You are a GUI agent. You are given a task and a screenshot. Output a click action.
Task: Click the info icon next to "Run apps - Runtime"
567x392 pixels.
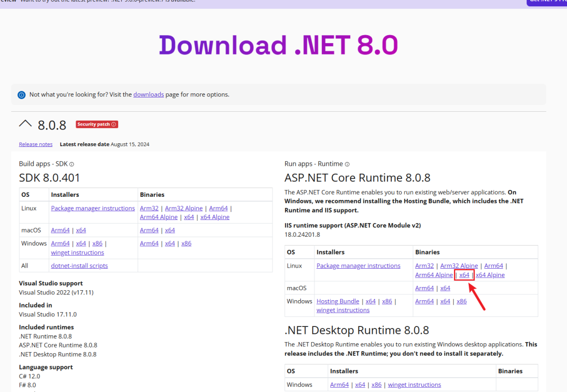[x=346, y=164]
